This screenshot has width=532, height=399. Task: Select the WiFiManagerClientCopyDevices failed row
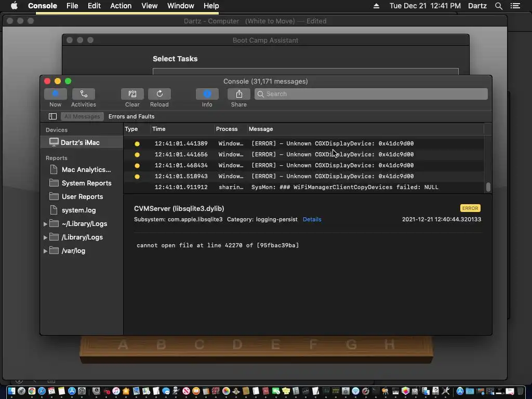303,187
